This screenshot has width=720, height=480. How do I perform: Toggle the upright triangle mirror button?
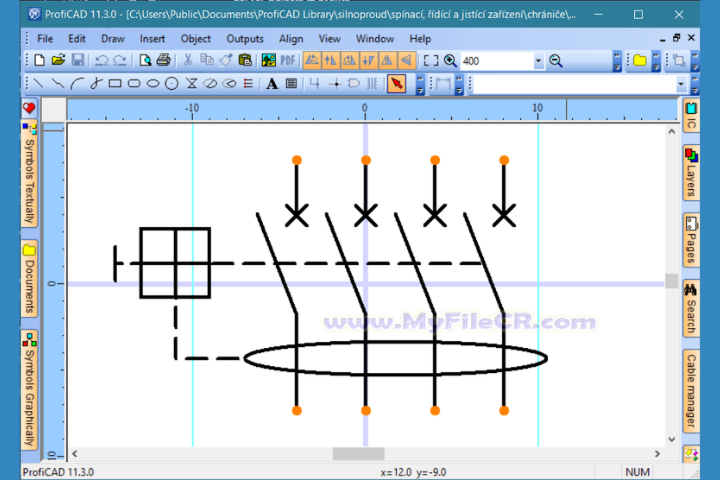(387, 60)
